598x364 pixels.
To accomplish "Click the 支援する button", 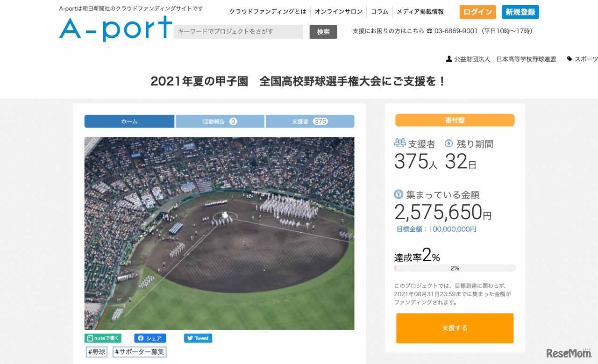I will tap(454, 328).
